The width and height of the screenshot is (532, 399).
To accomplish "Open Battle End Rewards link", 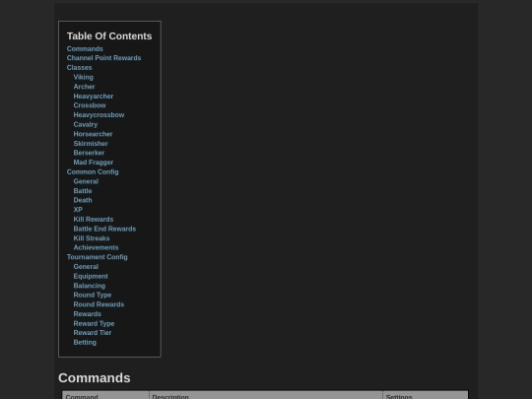I will coord(104,229).
